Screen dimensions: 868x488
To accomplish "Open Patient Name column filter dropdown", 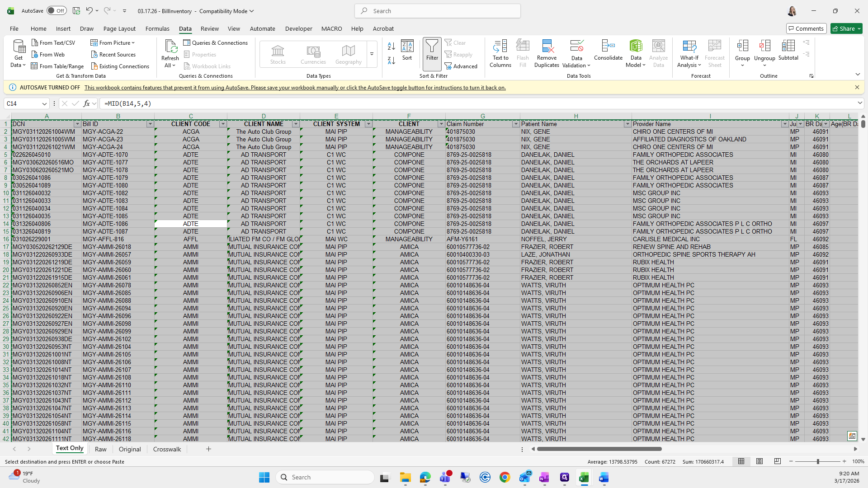I will tap(627, 124).
